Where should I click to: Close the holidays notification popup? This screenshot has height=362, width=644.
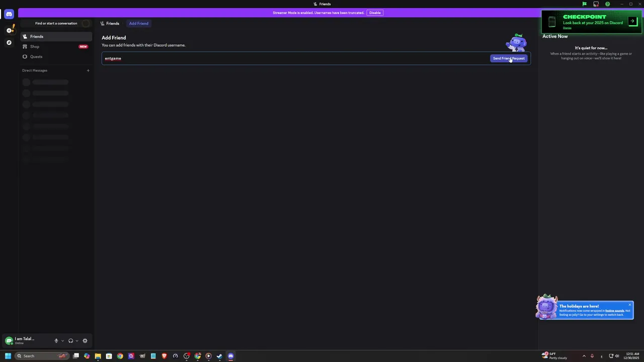pos(629,305)
